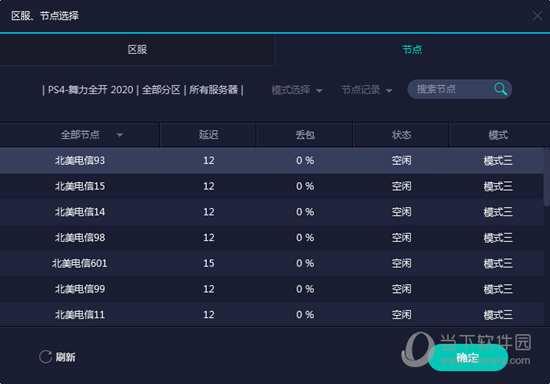The width and height of the screenshot is (550, 384).
Task: Close the 区服、节点选择 dialog
Action: point(537,15)
